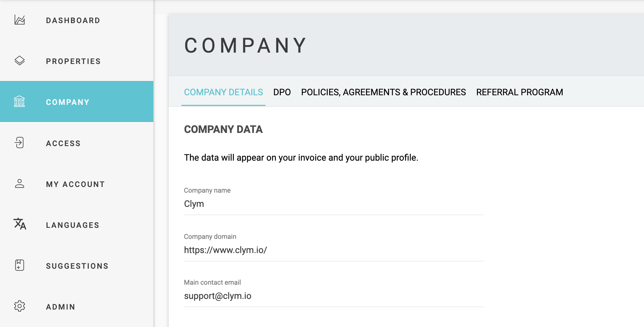The height and width of the screenshot is (327, 644).
Task: Click the 'Company domain' field label
Action: pyautogui.click(x=210, y=236)
